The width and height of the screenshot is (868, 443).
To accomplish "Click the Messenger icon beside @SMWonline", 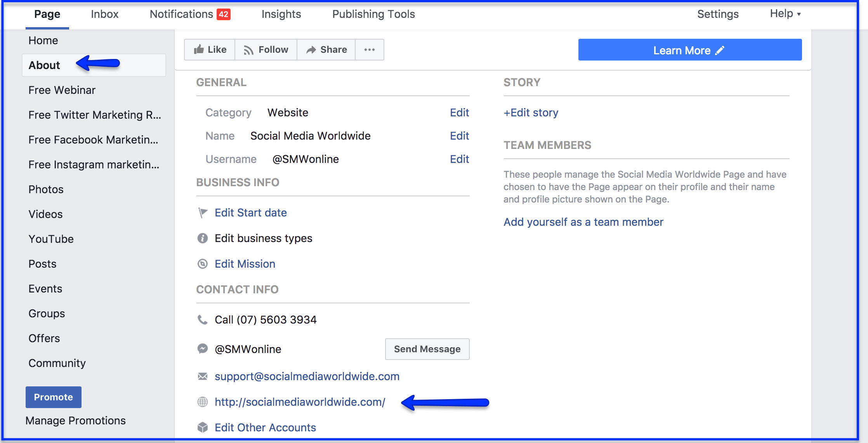I will coord(203,349).
